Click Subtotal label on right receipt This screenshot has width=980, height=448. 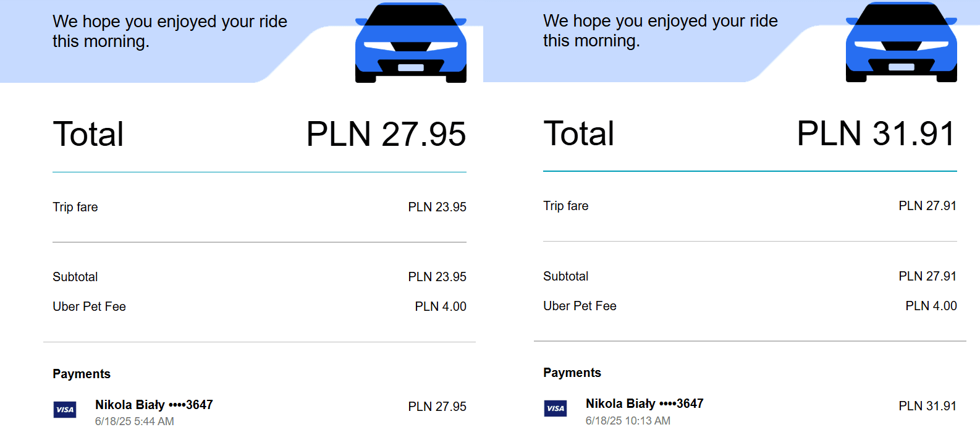click(x=565, y=276)
